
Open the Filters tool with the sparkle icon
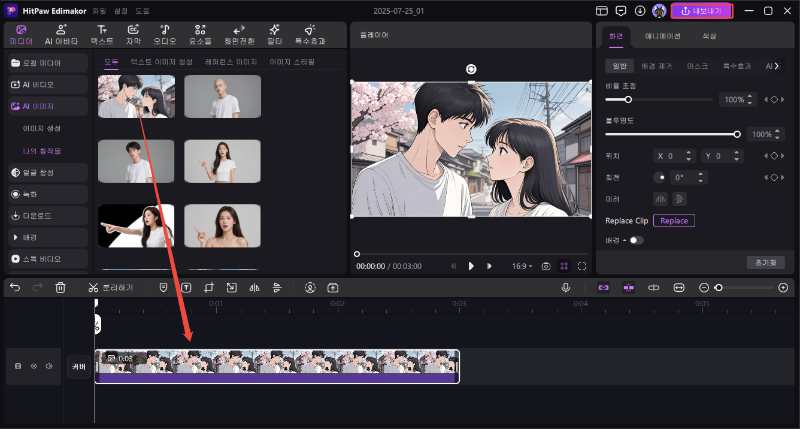tap(274, 35)
